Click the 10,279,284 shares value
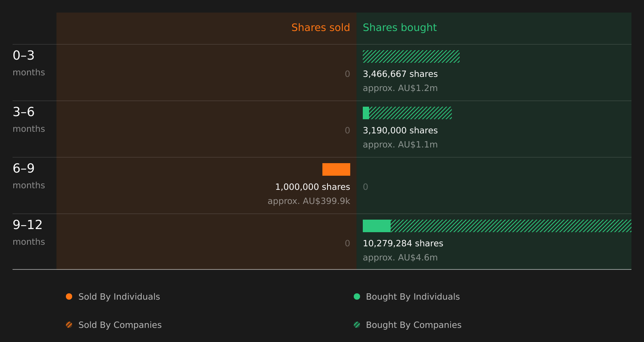 (403, 244)
